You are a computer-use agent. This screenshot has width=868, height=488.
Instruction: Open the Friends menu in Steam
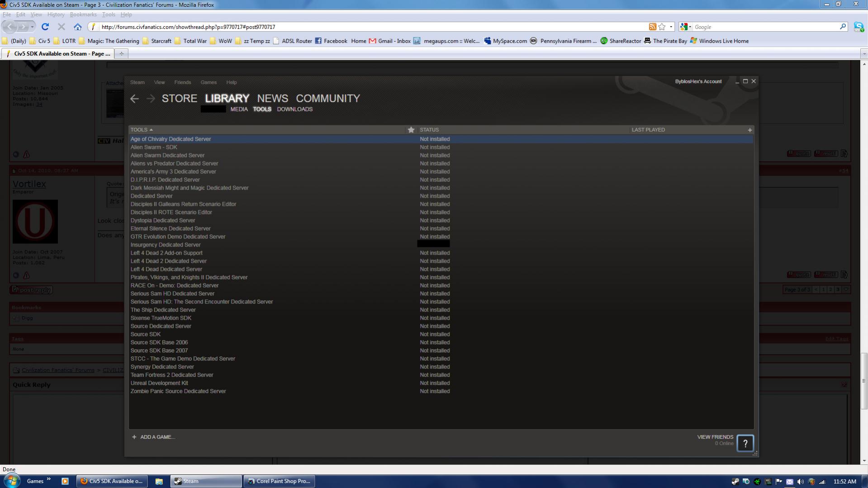point(183,82)
